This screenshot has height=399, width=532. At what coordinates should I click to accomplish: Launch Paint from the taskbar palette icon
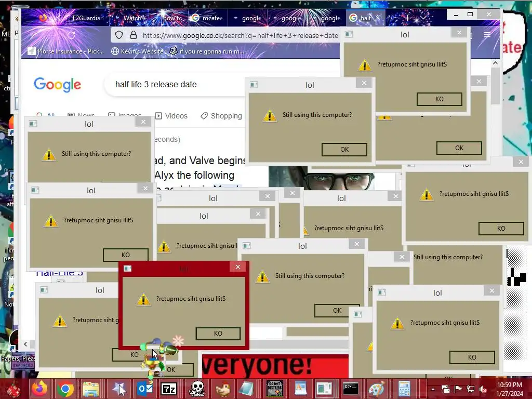click(x=377, y=389)
